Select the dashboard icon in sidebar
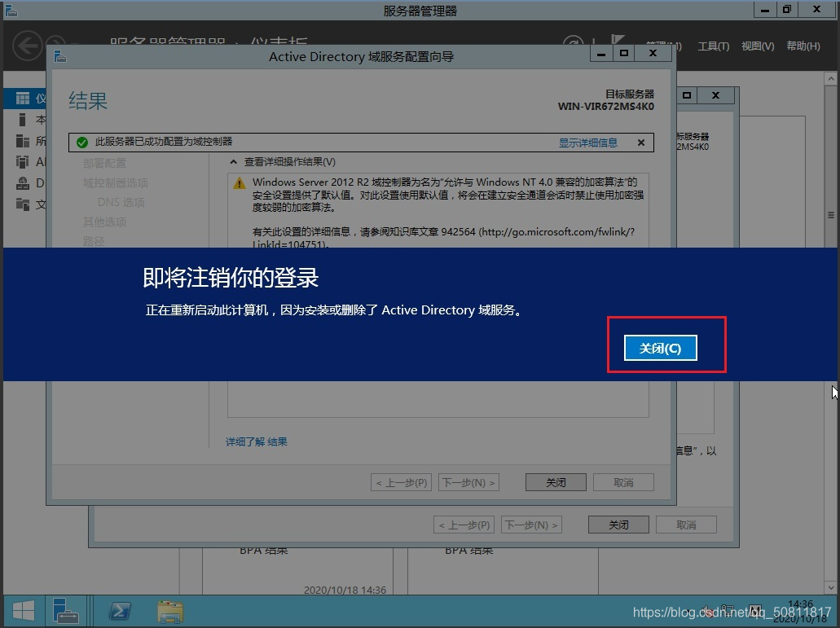Viewport: 840px width, 628px height. point(23,99)
